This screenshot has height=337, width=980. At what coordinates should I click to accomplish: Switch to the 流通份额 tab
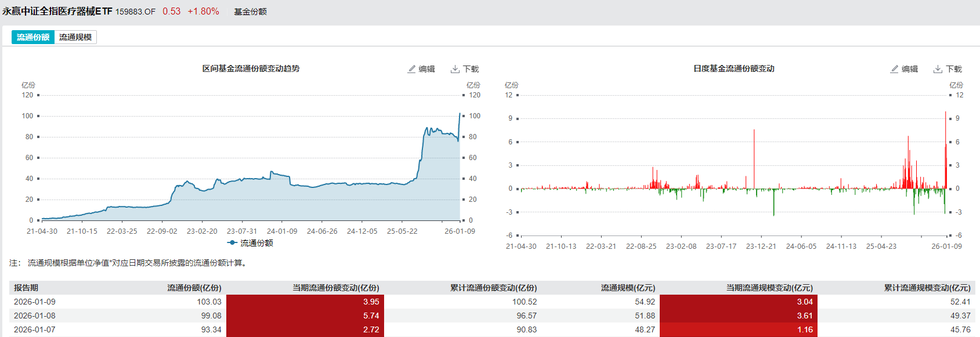(x=33, y=37)
